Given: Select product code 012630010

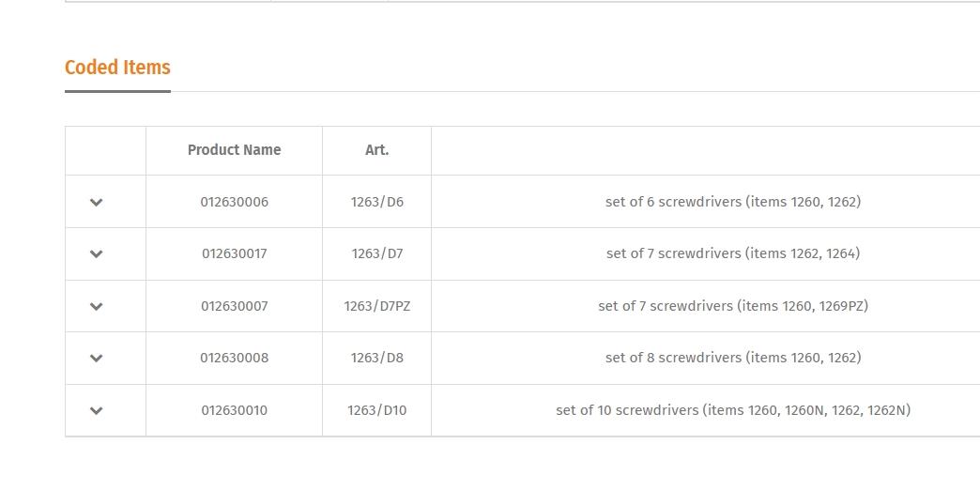Looking at the screenshot, I should click(234, 410).
